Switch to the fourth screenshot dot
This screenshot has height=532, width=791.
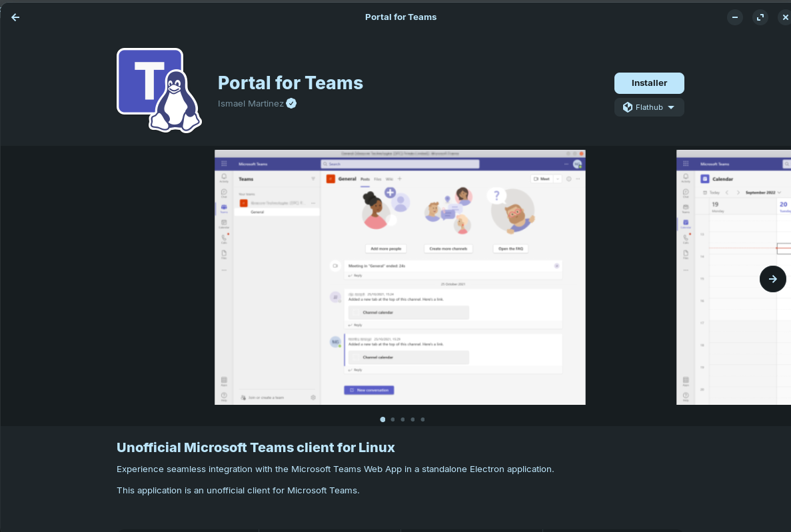pos(412,419)
